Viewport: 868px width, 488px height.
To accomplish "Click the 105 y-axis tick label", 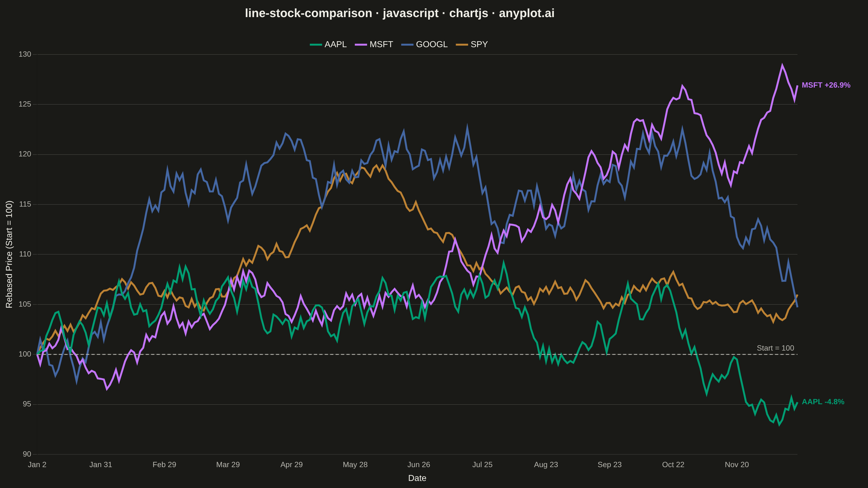I will pyautogui.click(x=25, y=304).
